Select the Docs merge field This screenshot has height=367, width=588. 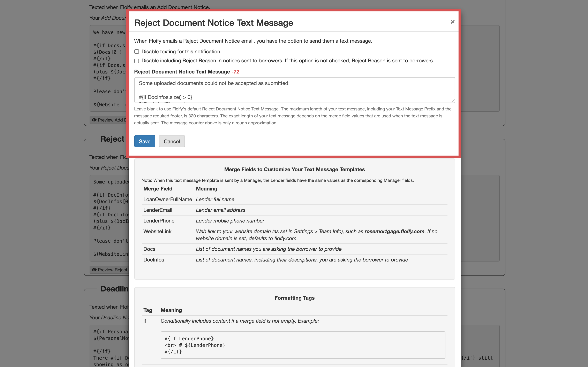pyautogui.click(x=149, y=249)
